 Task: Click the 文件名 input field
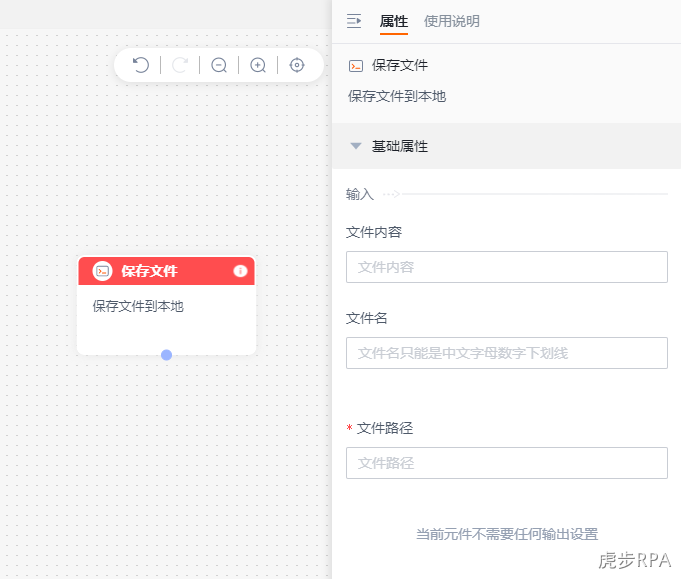coord(507,353)
